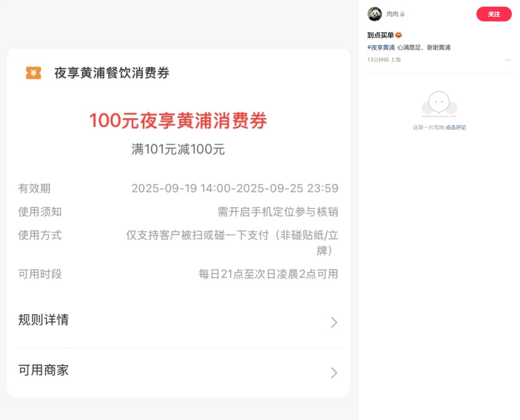Viewport: 520px width, 420px height.
Task: Click the validity dates 2025-09-19 14:00-2025-09-25 23:59
Action: coord(235,188)
